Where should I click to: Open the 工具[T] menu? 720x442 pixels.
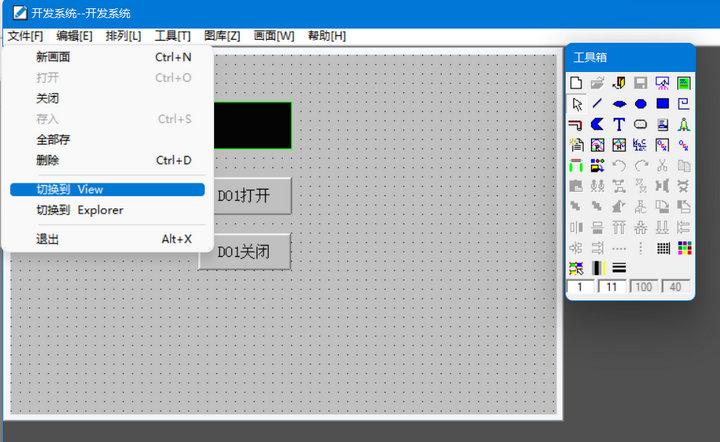point(172,36)
